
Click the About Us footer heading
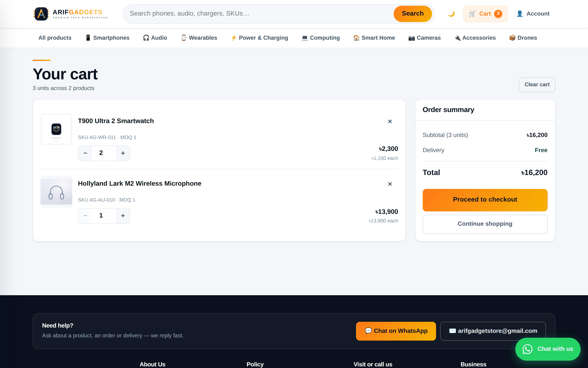pos(152,364)
